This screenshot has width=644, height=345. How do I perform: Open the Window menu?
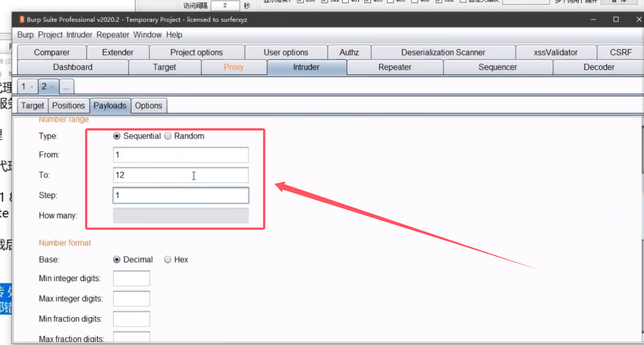(147, 35)
